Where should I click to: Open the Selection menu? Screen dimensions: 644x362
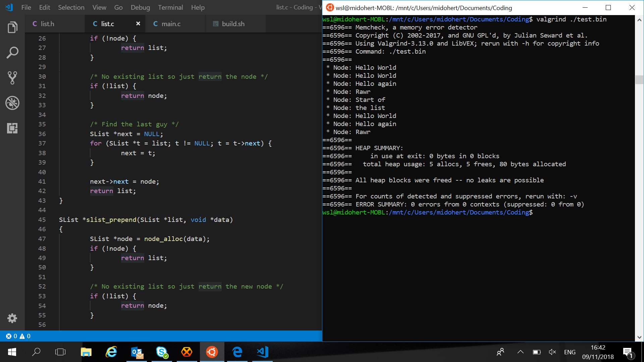coord(71,7)
